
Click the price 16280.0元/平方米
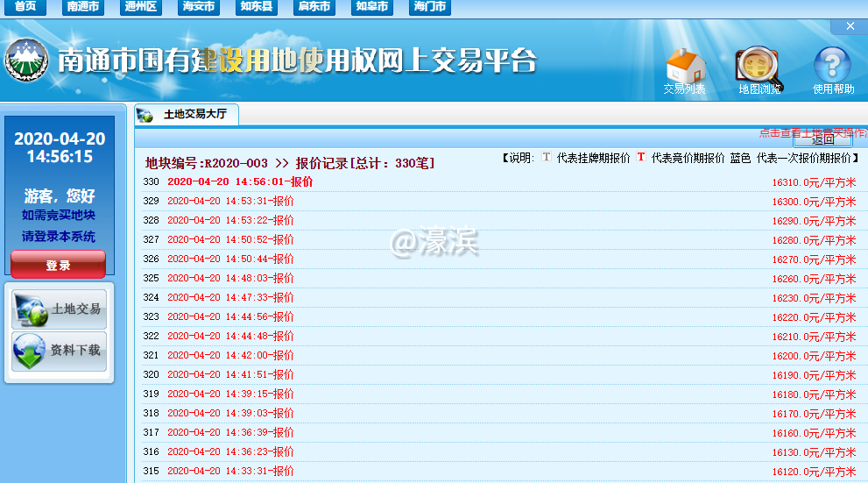pos(815,240)
